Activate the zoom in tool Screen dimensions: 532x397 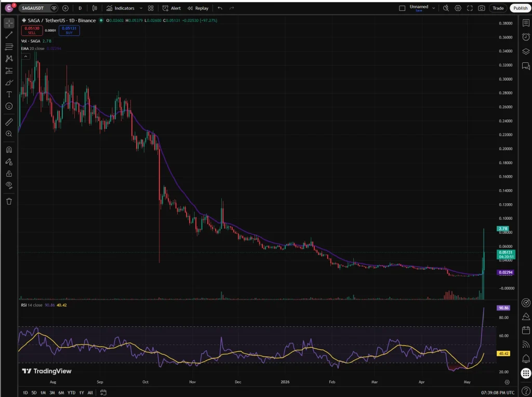click(9, 134)
